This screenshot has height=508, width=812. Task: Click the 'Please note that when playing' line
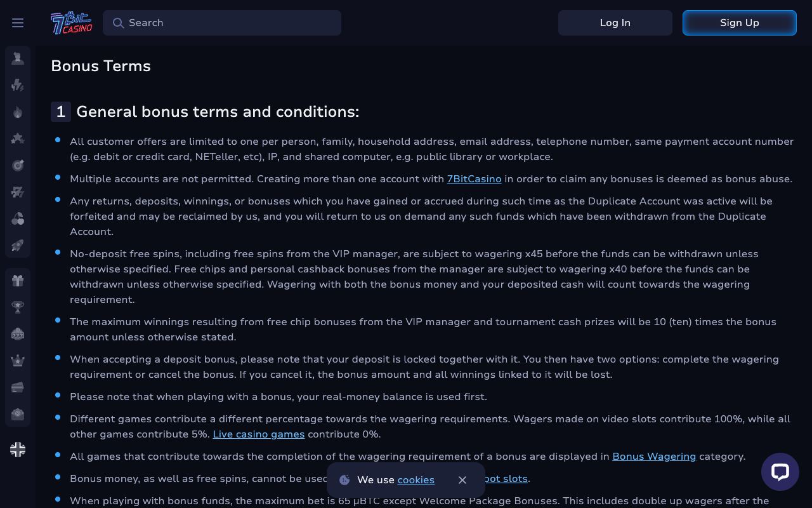(278, 397)
